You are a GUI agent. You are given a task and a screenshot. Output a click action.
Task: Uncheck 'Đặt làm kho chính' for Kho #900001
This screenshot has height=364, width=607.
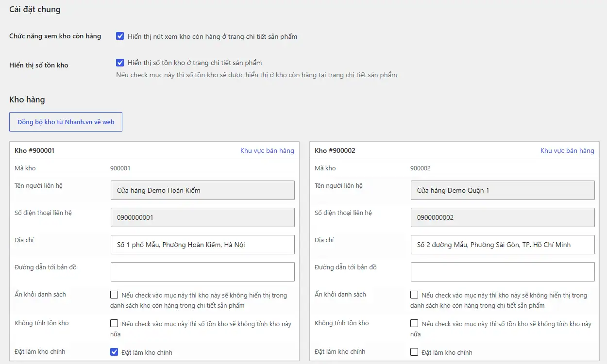pyautogui.click(x=114, y=352)
